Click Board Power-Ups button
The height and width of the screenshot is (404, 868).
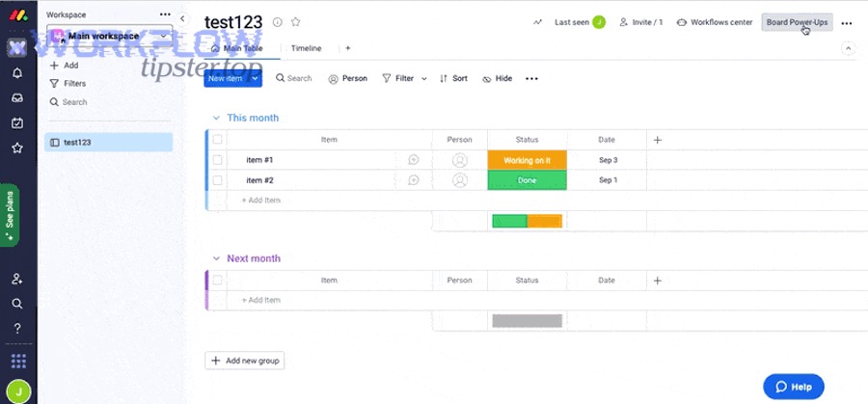(797, 23)
